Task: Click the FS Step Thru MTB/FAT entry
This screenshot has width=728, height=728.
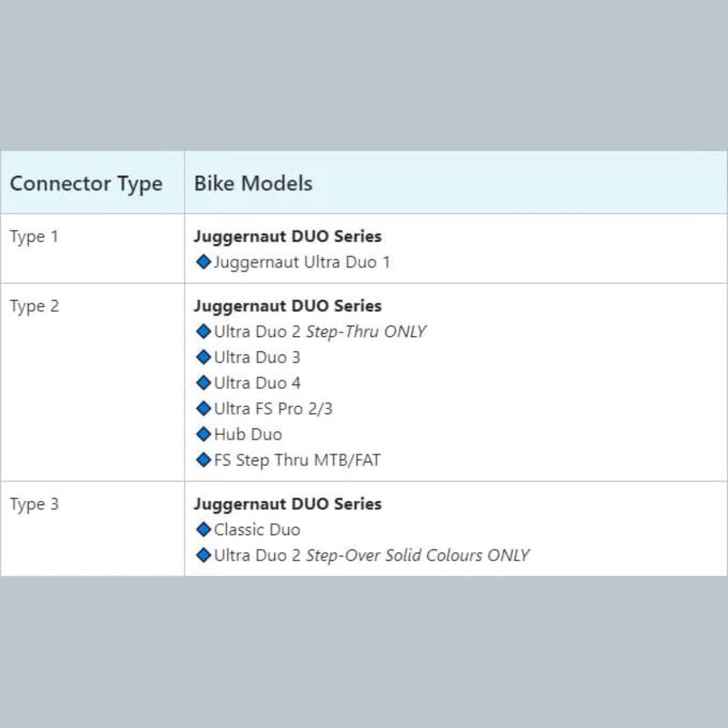Action: click(x=297, y=460)
